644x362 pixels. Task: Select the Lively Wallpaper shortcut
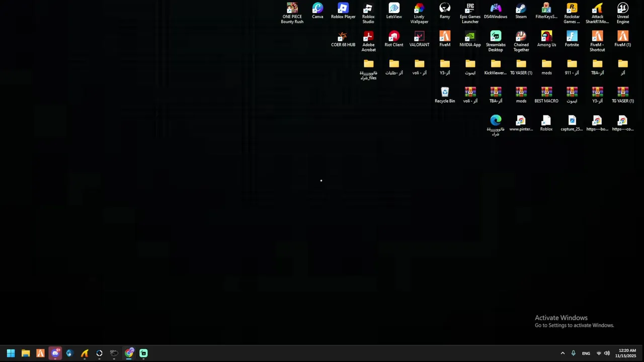419,13
